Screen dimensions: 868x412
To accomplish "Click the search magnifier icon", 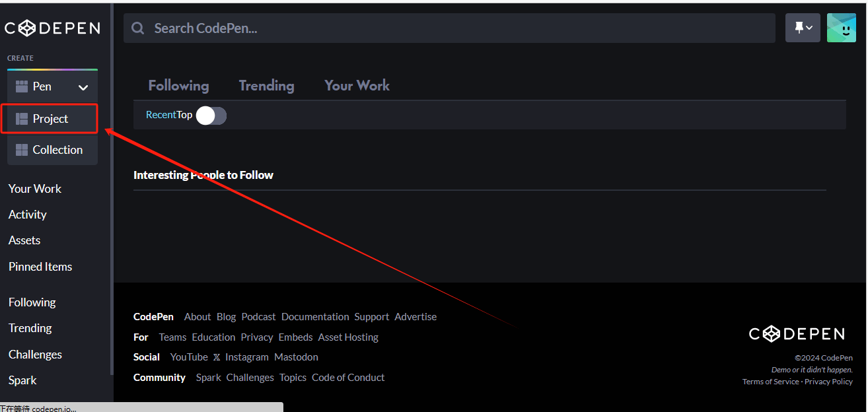I will 137,28.
